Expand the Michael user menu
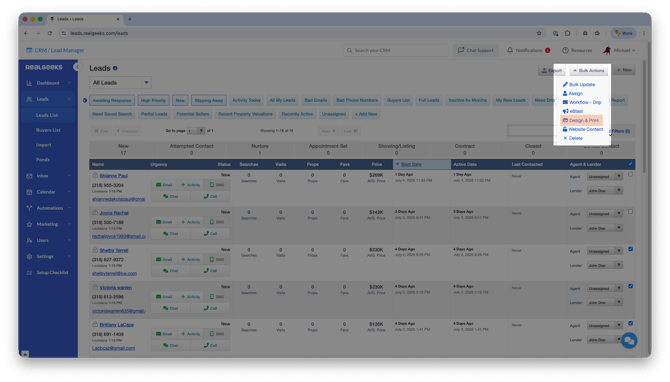The height and width of the screenshot is (382, 670). pos(620,50)
